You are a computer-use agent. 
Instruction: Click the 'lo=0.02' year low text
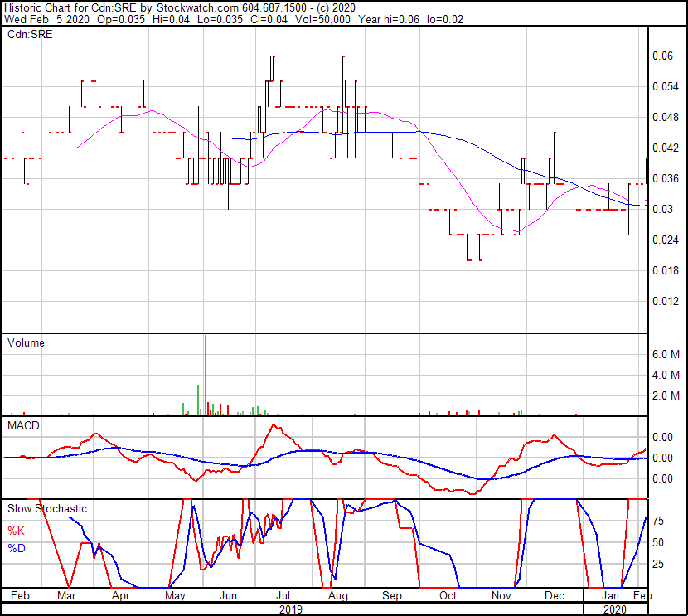445,19
